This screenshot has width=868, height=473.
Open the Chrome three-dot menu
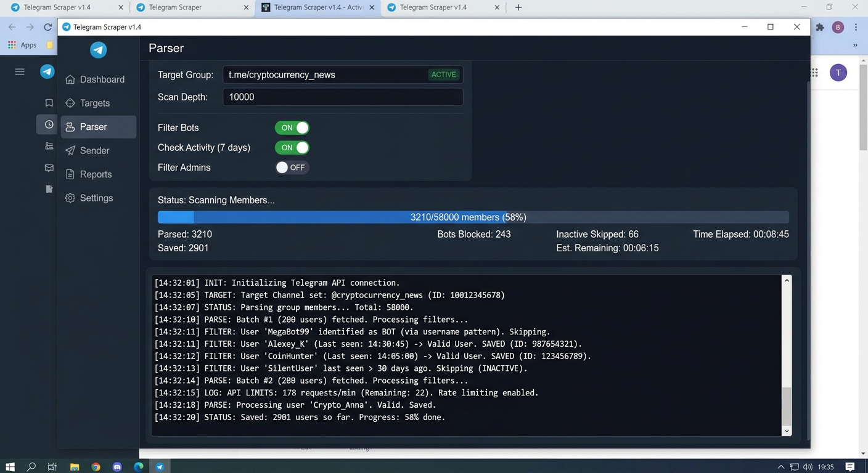856,27
